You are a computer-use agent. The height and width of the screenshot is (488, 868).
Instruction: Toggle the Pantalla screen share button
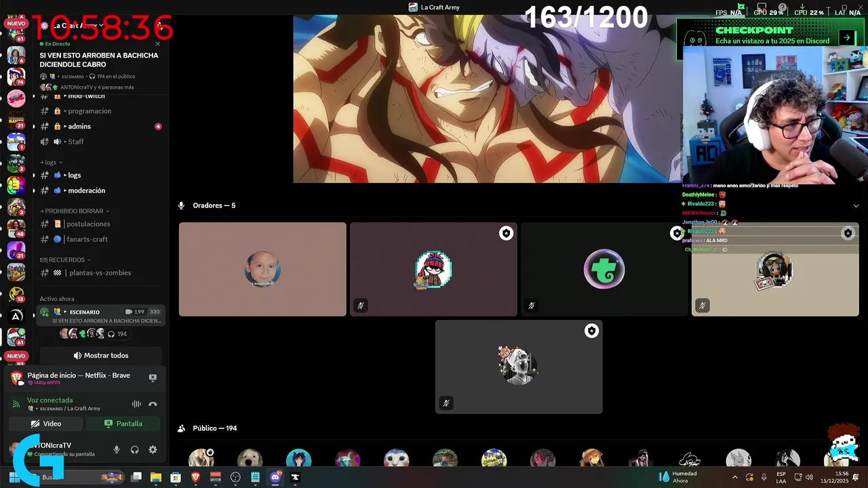tap(123, 424)
